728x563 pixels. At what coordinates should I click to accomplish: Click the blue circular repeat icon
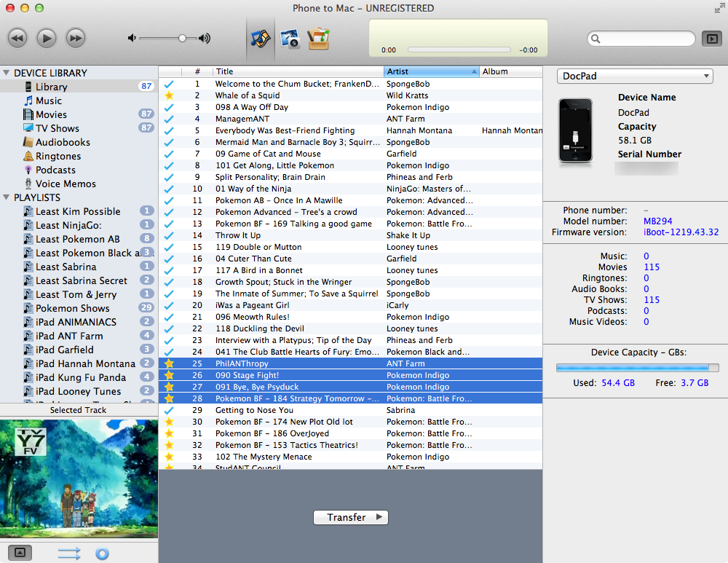(103, 554)
